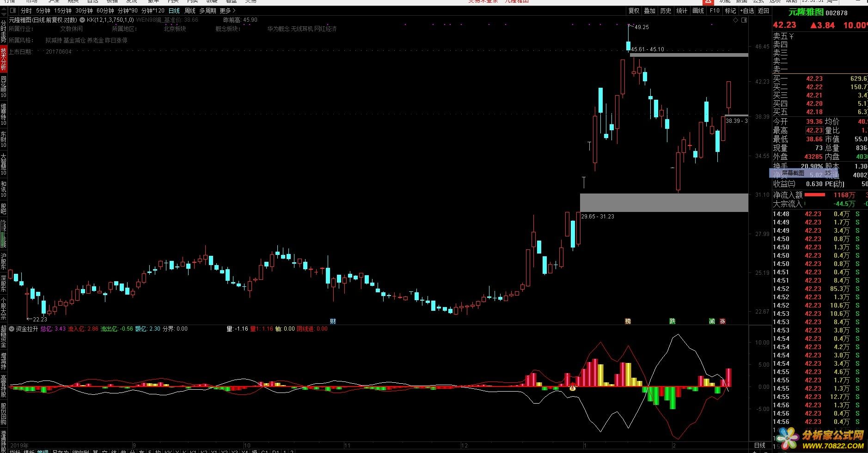
Task: Switch to 5分钟 period
Action: [x=43, y=10]
